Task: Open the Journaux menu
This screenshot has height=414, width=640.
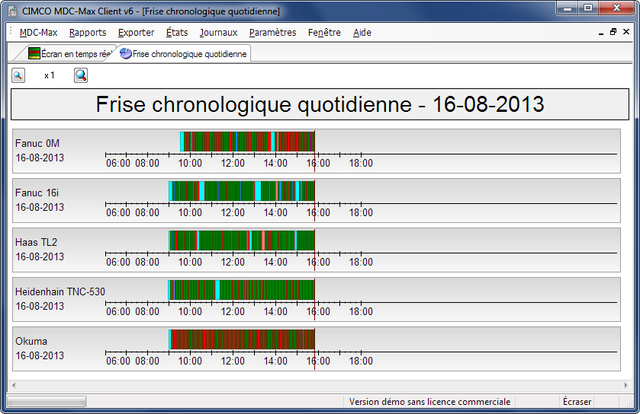Action: click(218, 33)
